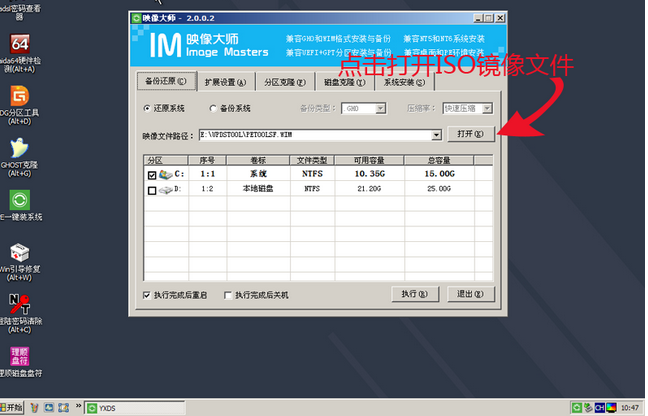Click the second quick launch icon in taskbar
The image size is (648, 416).
coord(49,408)
